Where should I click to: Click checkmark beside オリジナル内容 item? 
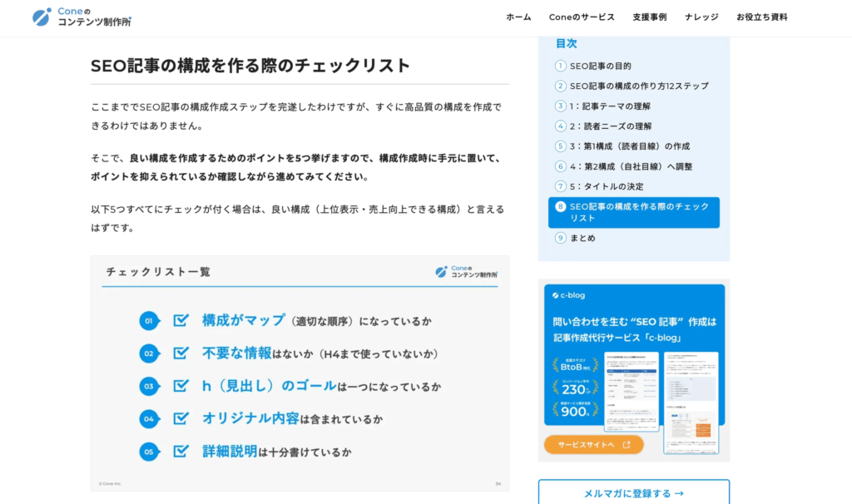coord(181,418)
